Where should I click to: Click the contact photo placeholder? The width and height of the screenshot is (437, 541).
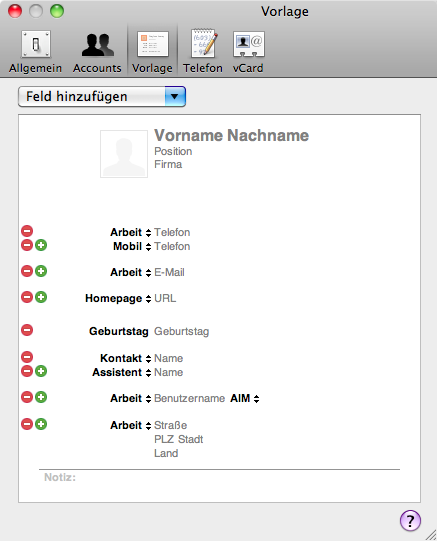pos(124,154)
